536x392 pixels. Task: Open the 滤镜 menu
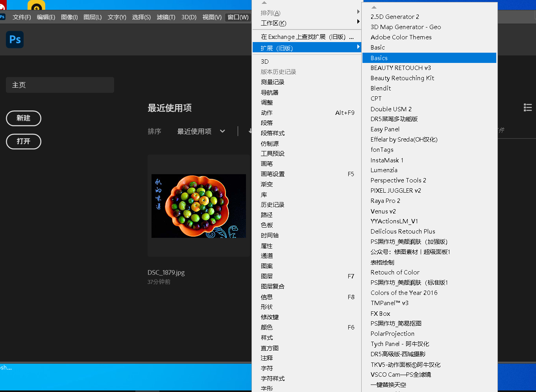[165, 17]
